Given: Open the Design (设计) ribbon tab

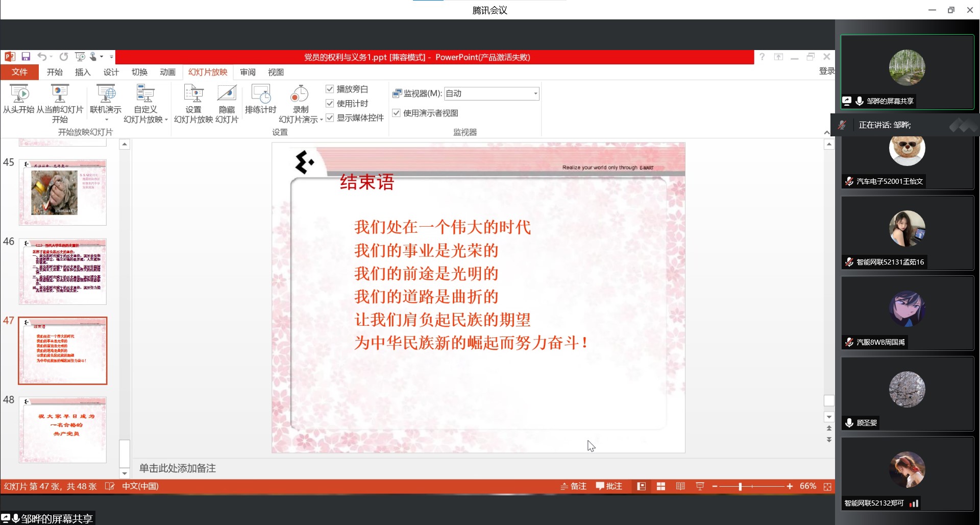Looking at the screenshot, I should pos(111,72).
